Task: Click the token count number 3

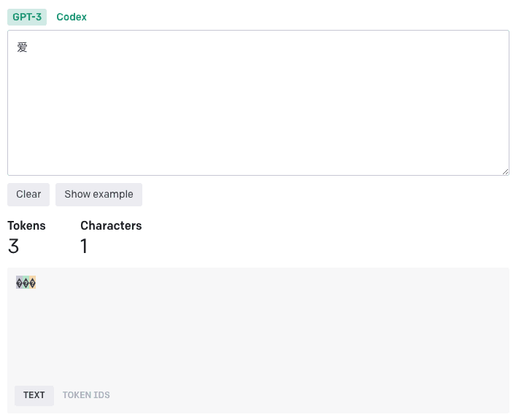Action: click(x=13, y=246)
